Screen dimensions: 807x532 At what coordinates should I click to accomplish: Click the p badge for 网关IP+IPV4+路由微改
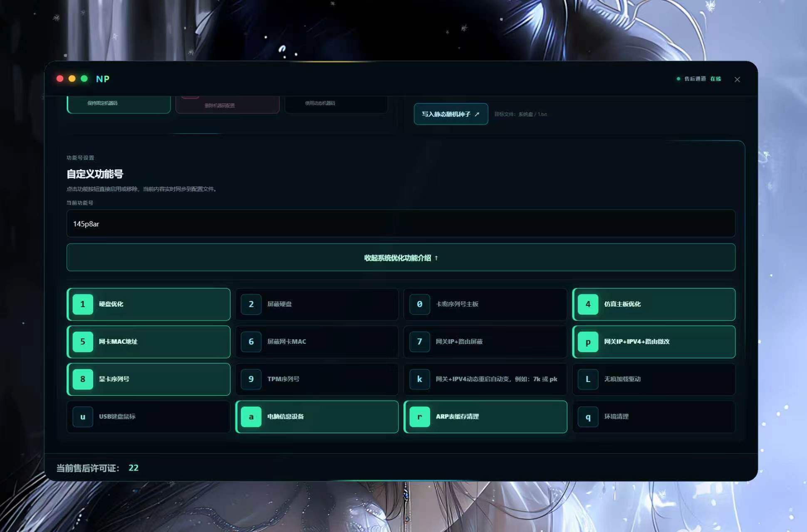pos(588,342)
